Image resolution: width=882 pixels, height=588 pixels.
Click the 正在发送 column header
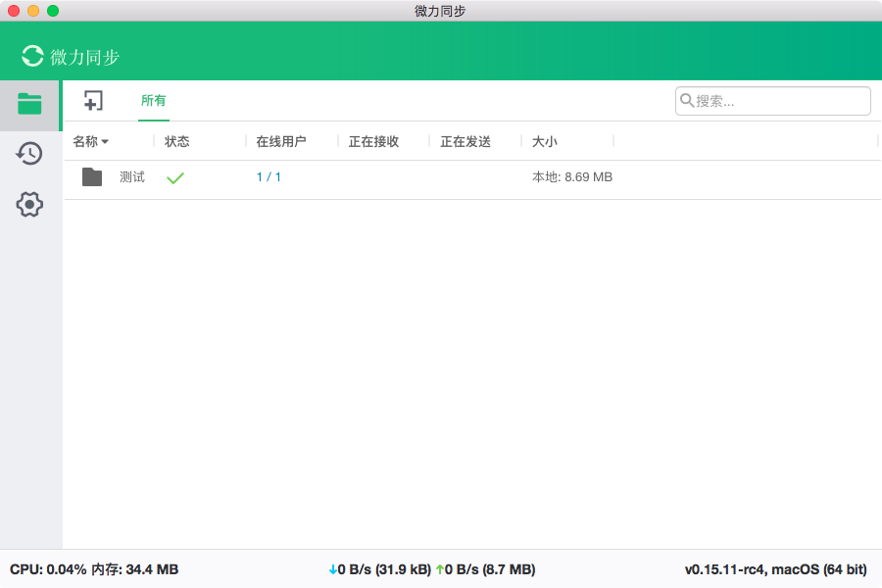[465, 142]
